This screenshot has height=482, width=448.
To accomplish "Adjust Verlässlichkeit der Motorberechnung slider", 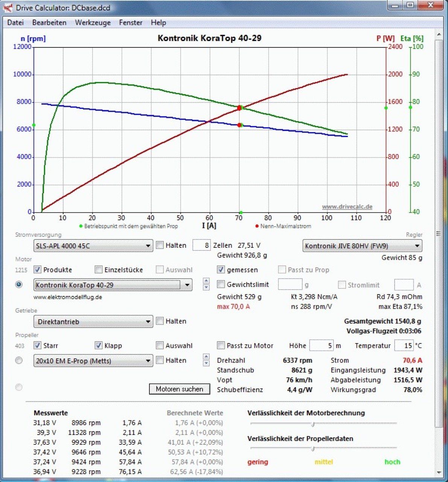I will 313,424.
